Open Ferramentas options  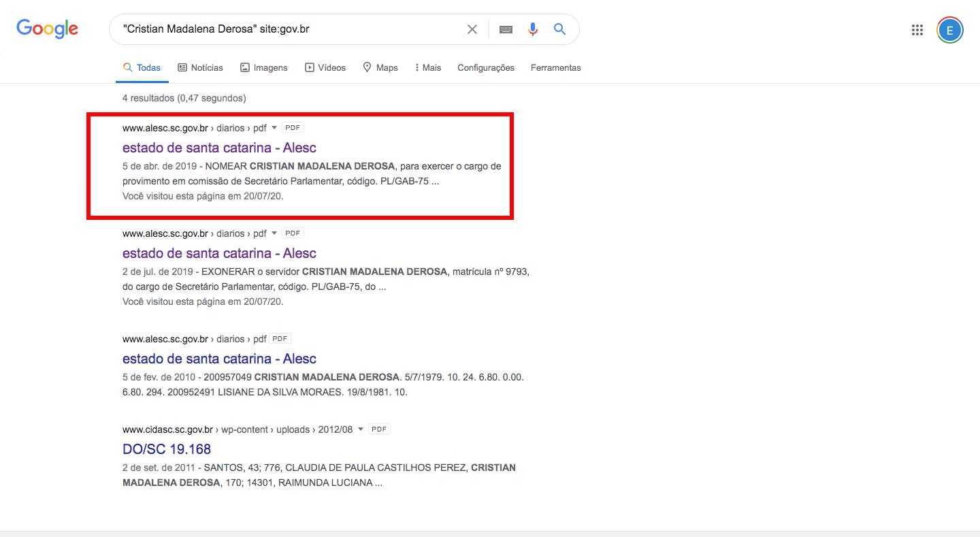point(556,68)
